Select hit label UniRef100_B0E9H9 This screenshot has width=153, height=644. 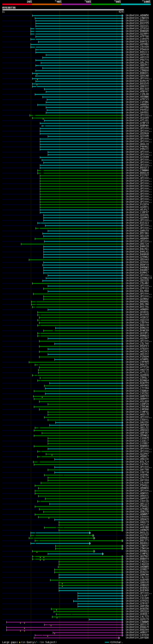tap(137, 591)
